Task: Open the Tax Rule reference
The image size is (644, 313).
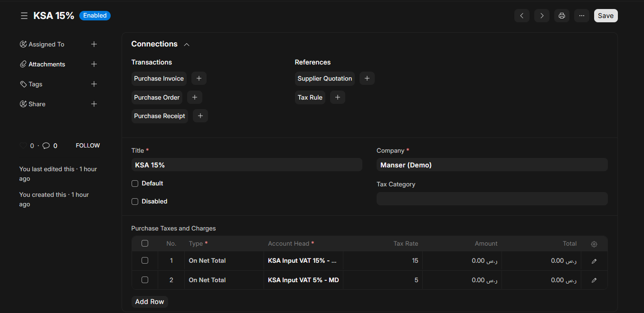Action: (310, 97)
